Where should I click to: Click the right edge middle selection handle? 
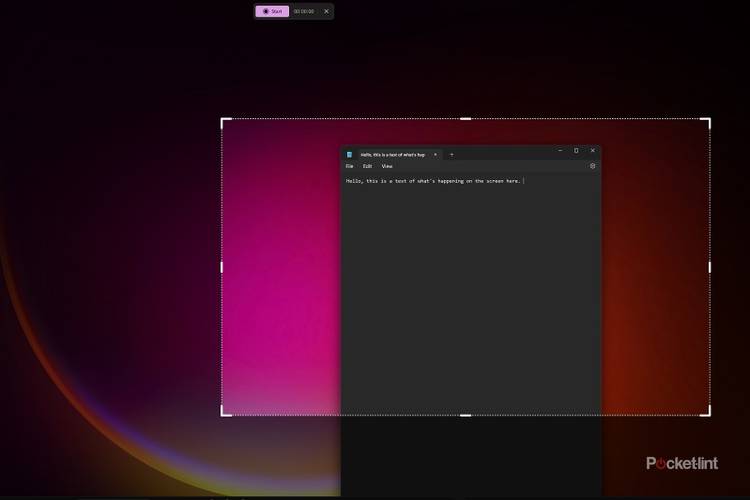(x=710, y=267)
